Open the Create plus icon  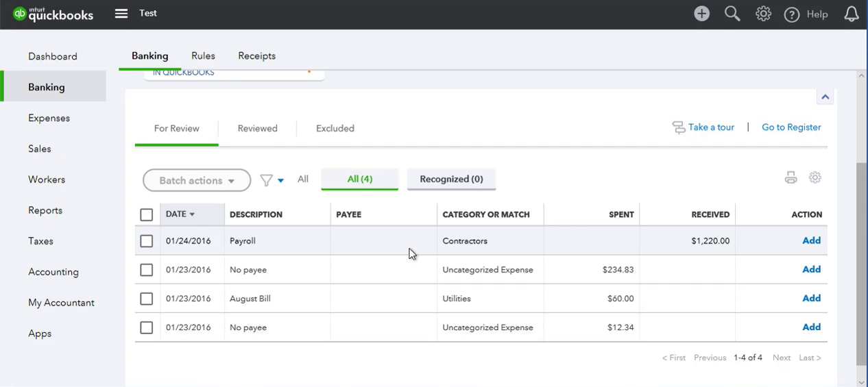pos(701,14)
